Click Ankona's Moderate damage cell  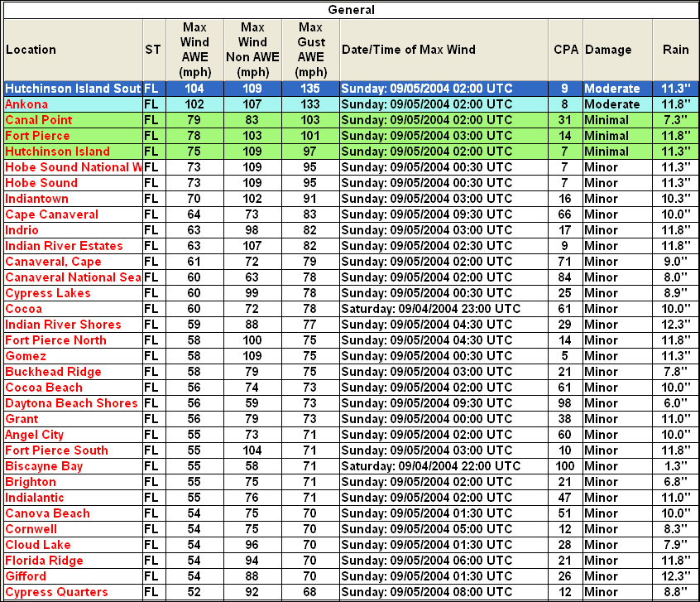tap(618, 104)
